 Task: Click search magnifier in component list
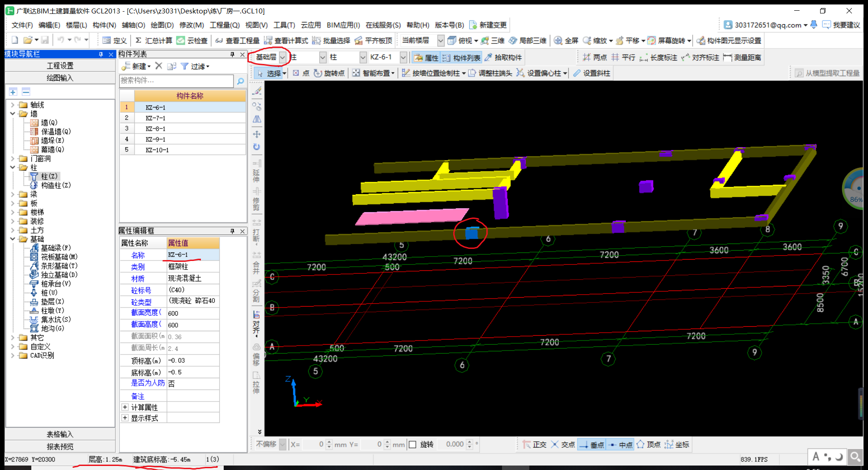pyautogui.click(x=240, y=81)
